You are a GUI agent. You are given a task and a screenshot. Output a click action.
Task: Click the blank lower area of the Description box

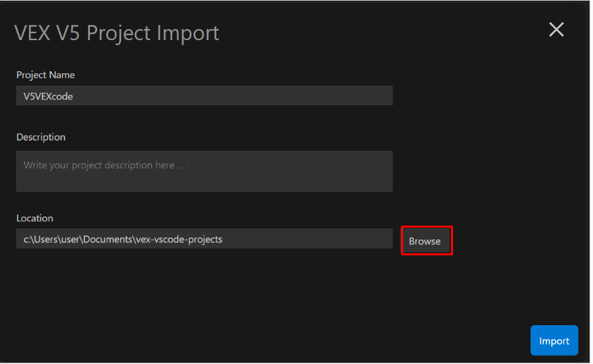pyautogui.click(x=204, y=183)
